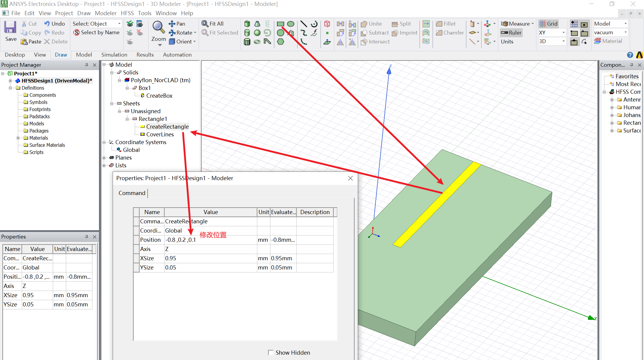The height and width of the screenshot is (360, 644).
Task: Open the HFSS menu
Action: (x=127, y=13)
